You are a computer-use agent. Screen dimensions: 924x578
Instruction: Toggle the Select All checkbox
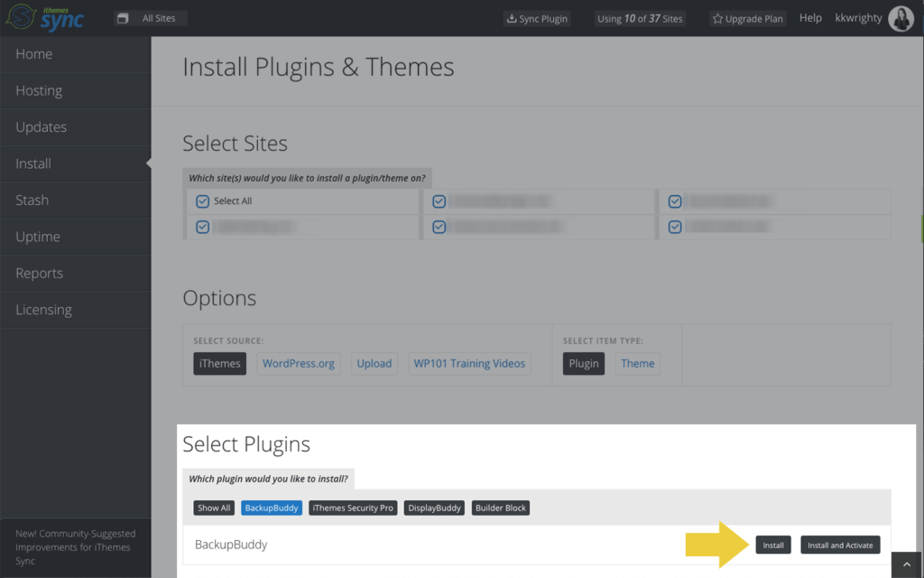202,201
